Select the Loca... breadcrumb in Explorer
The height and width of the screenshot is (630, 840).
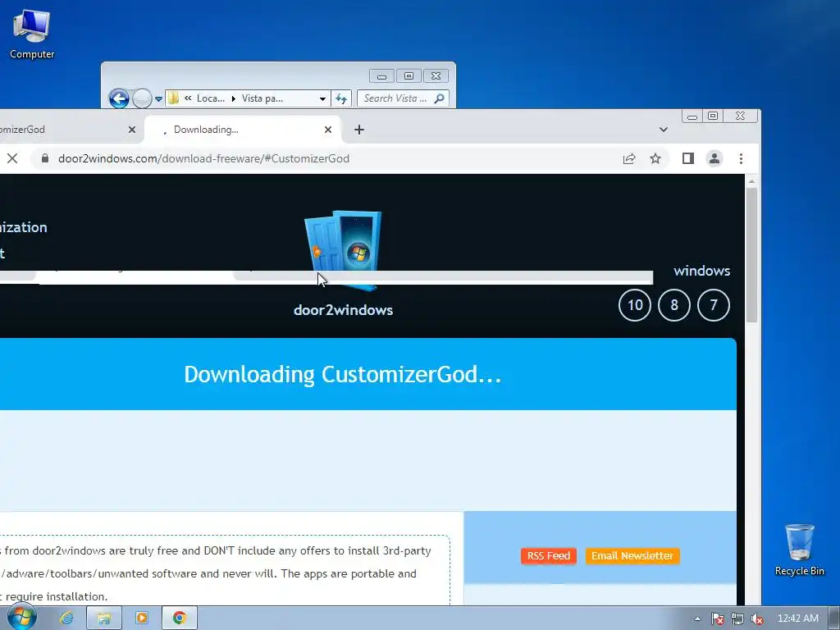211,98
